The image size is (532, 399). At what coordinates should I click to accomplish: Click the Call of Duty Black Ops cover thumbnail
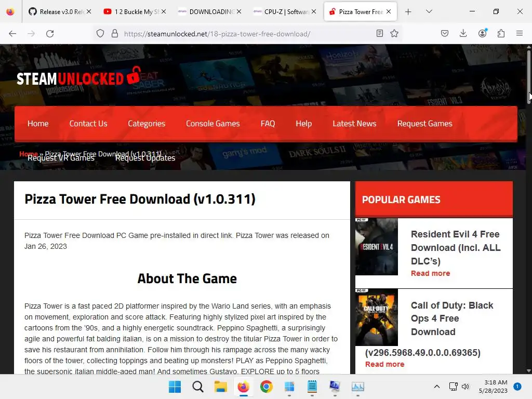(376, 317)
